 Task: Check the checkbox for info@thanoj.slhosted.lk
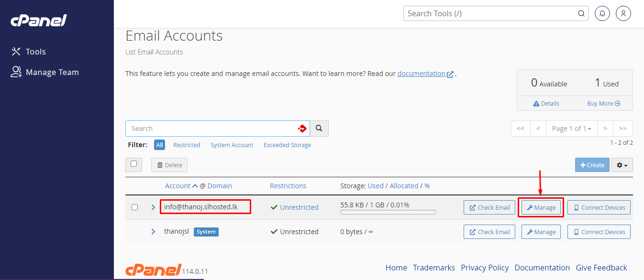pyautogui.click(x=134, y=207)
